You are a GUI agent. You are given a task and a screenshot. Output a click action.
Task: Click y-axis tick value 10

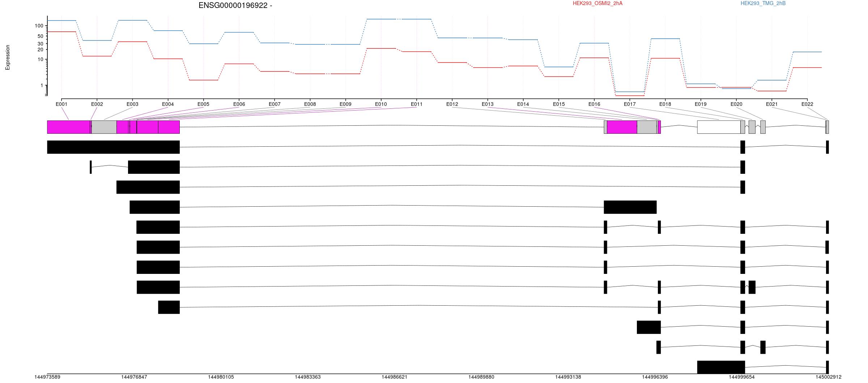click(41, 59)
